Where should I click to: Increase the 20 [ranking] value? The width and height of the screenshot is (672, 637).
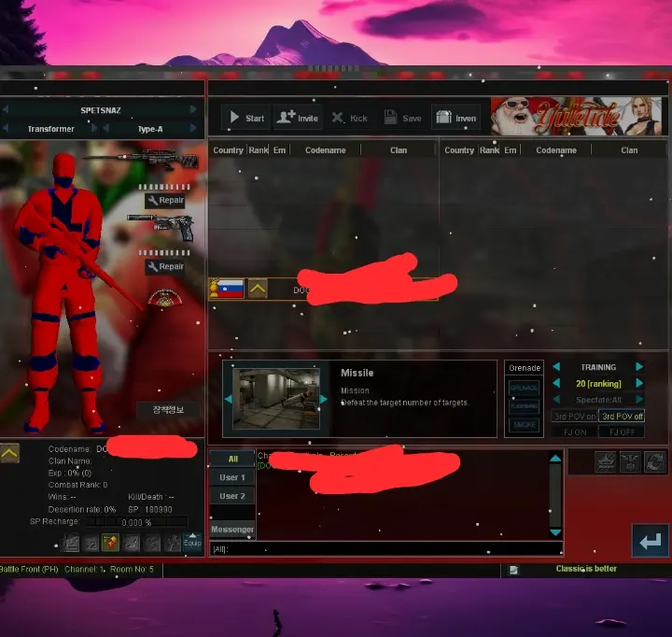(639, 383)
